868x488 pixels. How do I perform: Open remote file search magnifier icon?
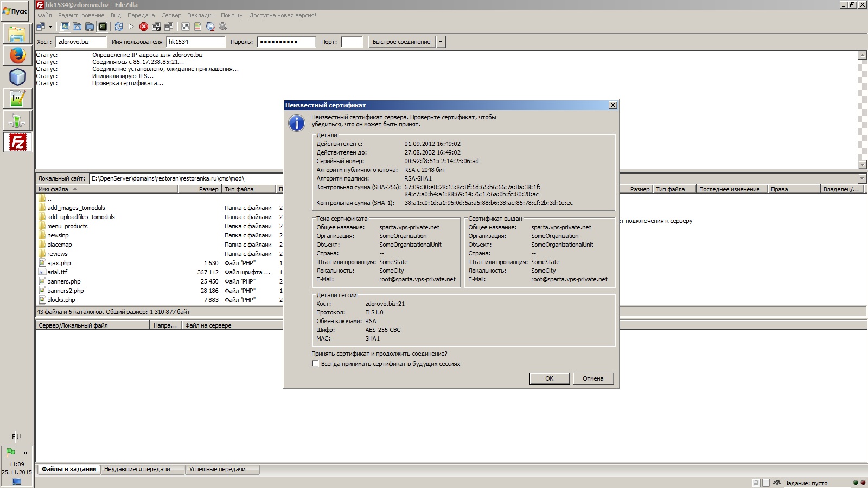point(222,27)
